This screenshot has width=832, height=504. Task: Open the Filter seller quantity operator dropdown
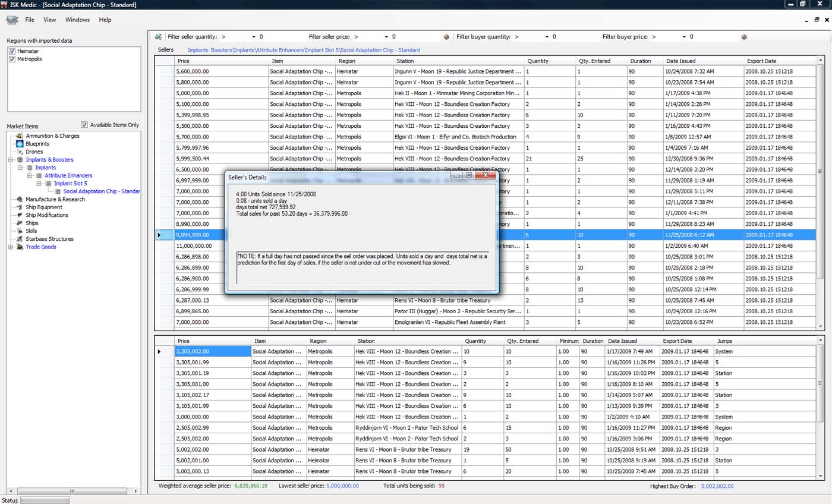coord(254,37)
